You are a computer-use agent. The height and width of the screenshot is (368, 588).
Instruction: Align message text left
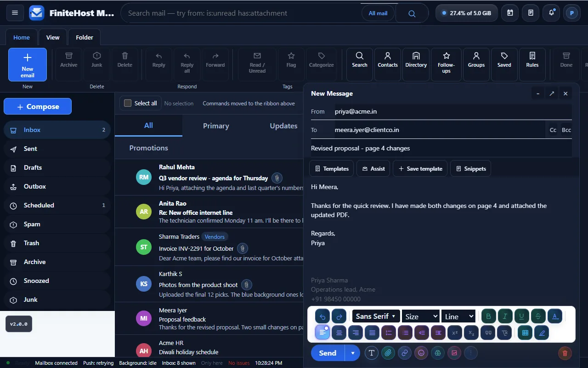coord(322,333)
